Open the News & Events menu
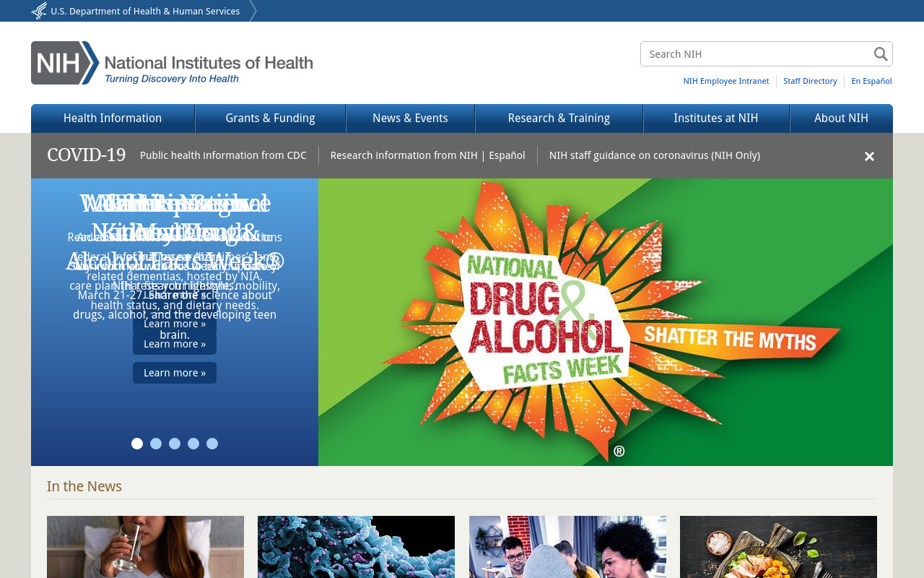The height and width of the screenshot is (578, 924). 410,118
